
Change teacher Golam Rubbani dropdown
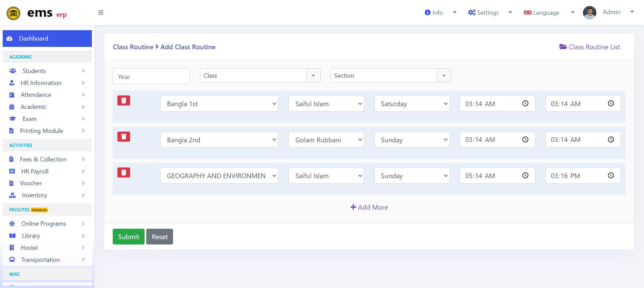(x=326, y=140)
